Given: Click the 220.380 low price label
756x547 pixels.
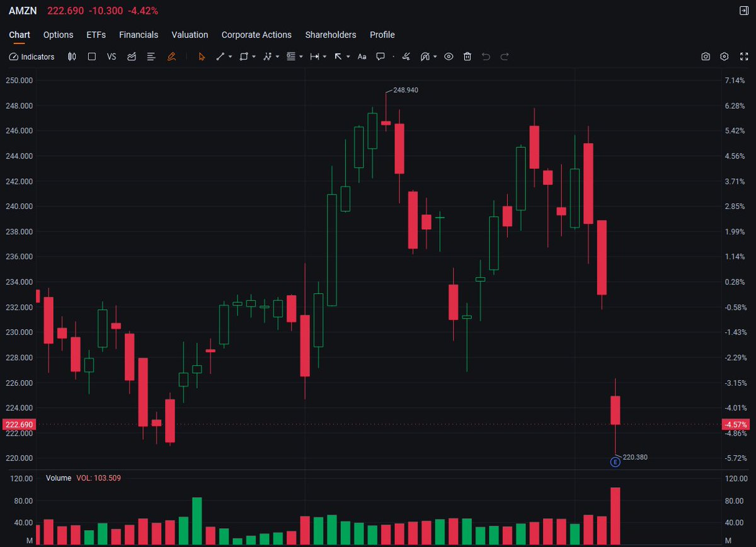Looking at the screenshot, I should click(x=635, y=457).
